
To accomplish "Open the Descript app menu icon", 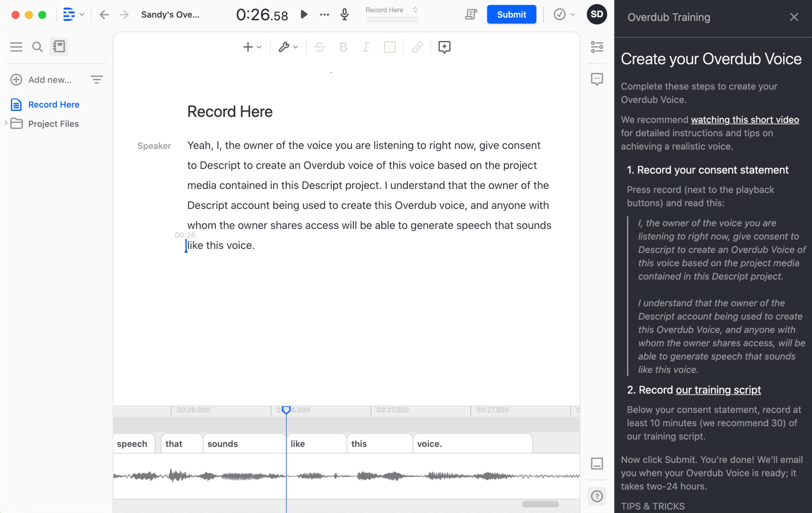I will (69, 15).
